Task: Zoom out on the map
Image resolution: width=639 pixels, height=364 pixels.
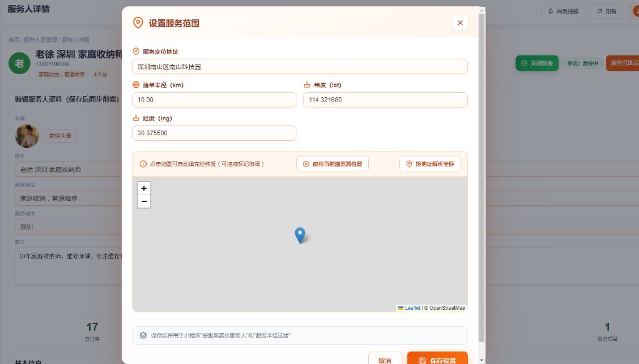Action: 144,201
